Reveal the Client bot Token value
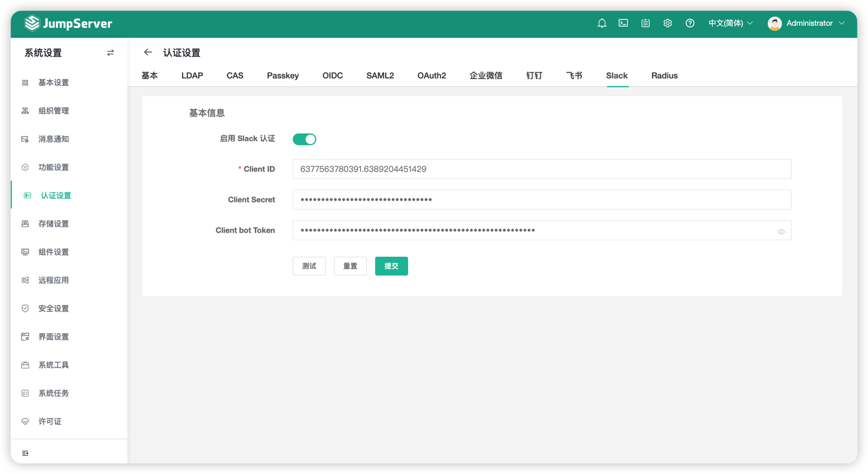The width and height of the screenshot is (868, 474). point(781,231)
